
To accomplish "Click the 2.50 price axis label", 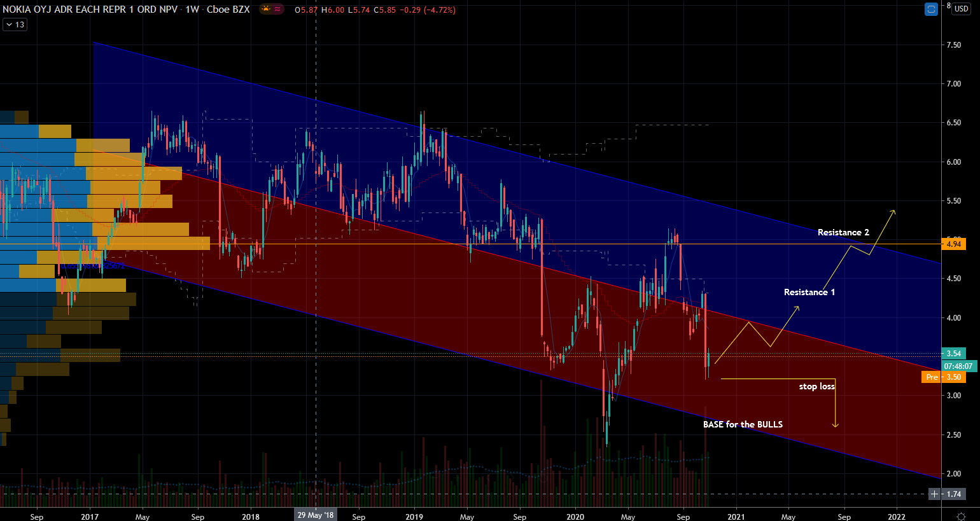I will coord(953,435).
